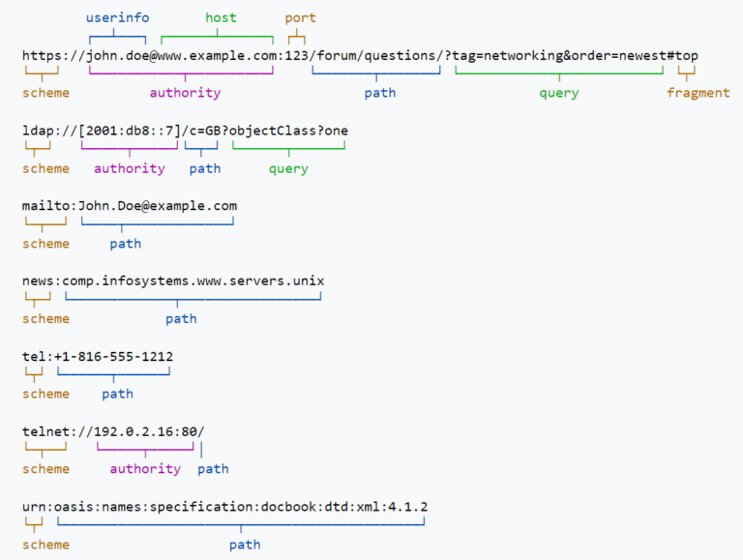Click the tel:+1-816-555-1212 text
The height and width of the screenshot is (560, 743).
[98, 356]
